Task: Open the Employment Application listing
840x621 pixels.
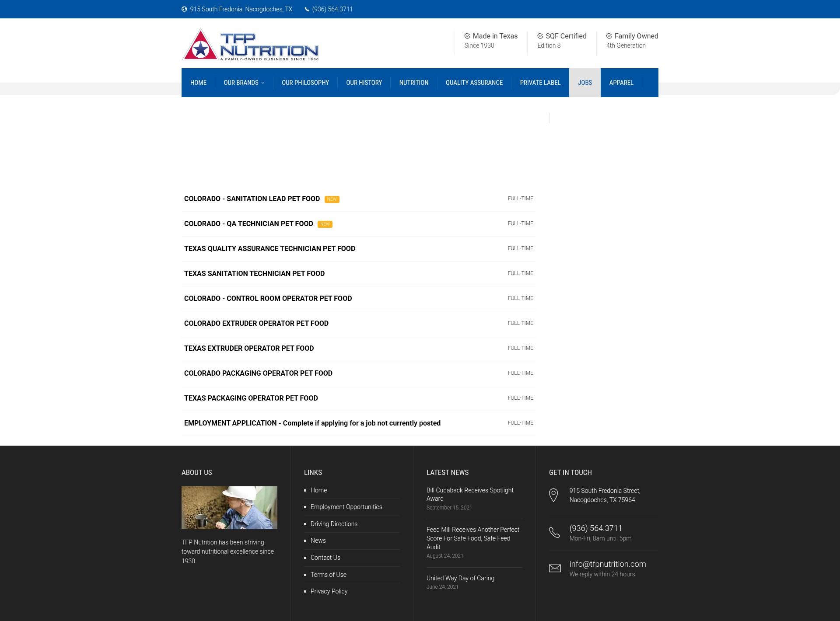Action: (312, 423)
